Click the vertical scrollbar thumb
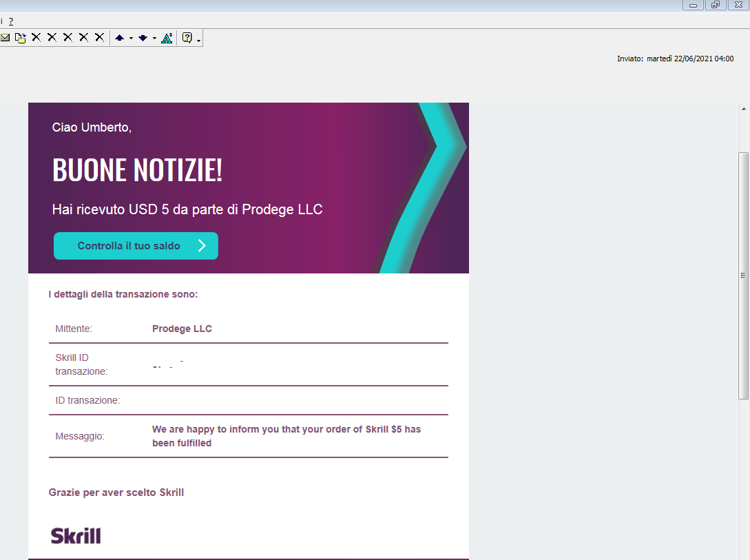Screen dimensions: 750x560 (743, 276)
